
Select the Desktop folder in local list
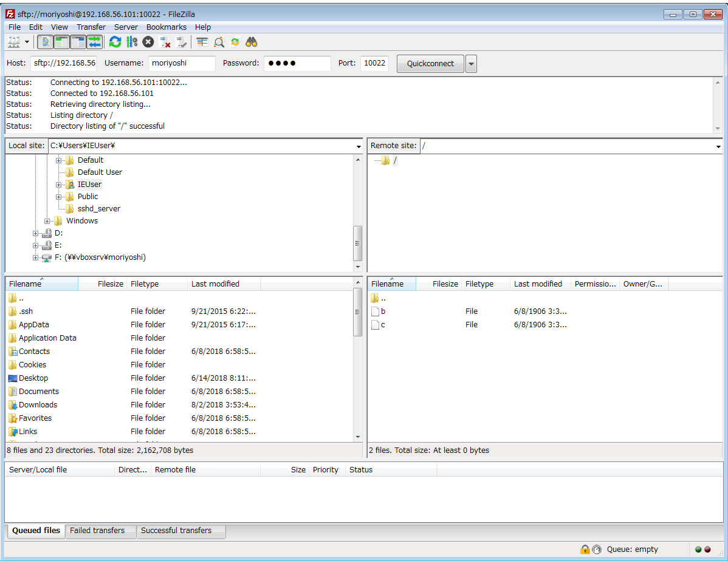[x=33, y=378]
